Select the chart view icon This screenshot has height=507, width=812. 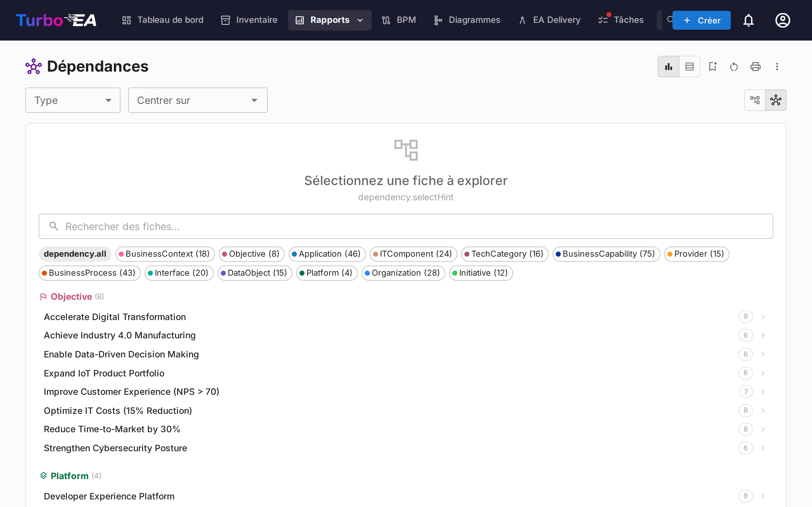coord(668,67)
